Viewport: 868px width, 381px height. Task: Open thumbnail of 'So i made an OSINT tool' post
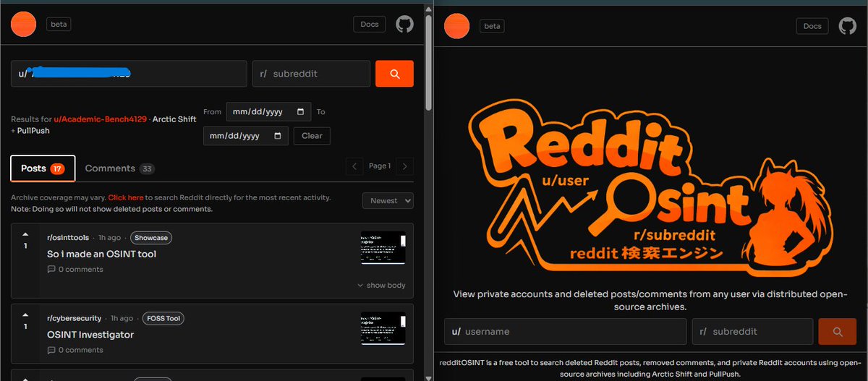(x=383, y=248)
